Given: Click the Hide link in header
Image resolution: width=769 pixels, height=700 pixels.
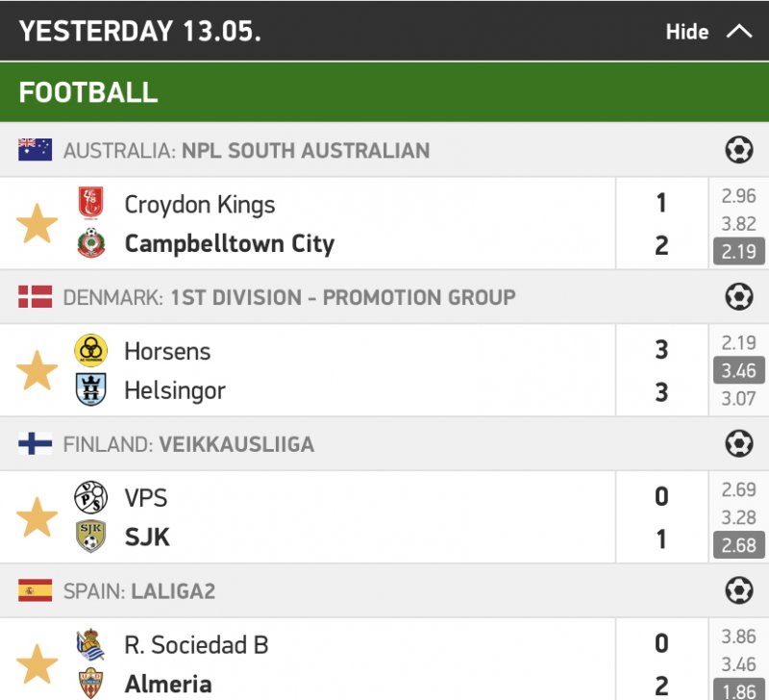Looking at the screenshot, I should 686,32.
